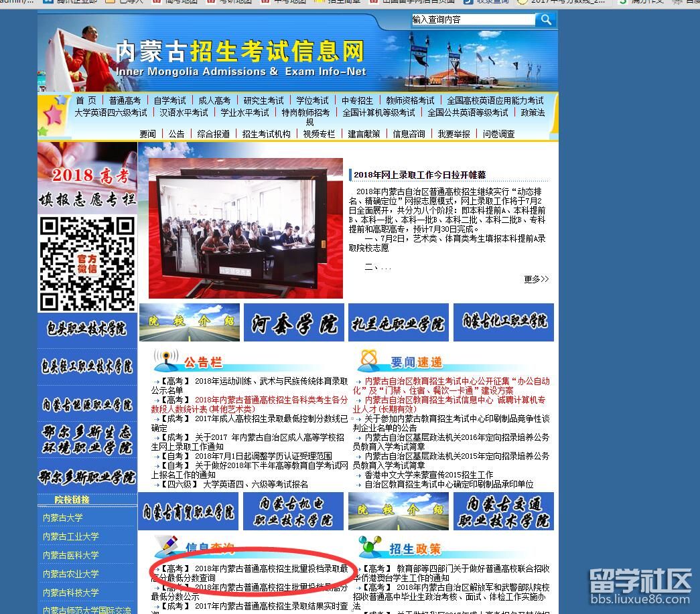Open the headline 2018年网上录取工作今日拉开帷幕
The width and height of the screenshot is (700, 614).
click(x=419, y=175)
